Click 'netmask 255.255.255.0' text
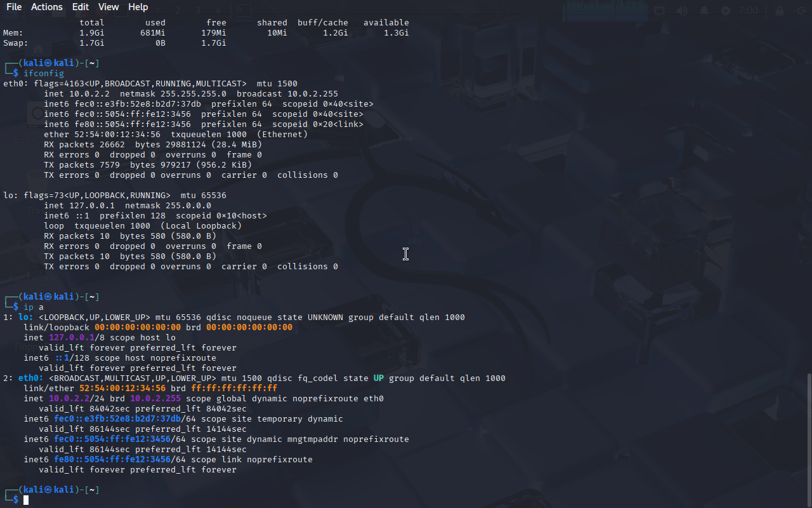Viewport: 812px width, 508px height. click(173, 94)
